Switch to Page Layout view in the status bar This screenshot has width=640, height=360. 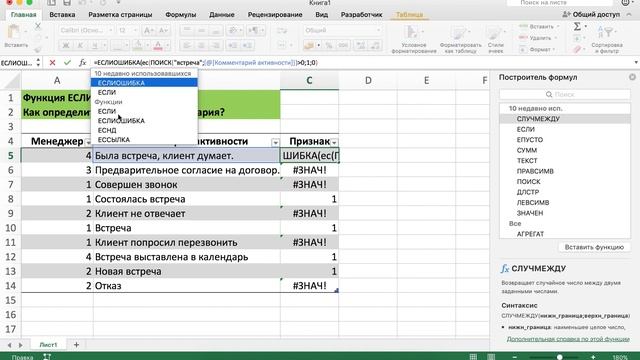(491, 357)
